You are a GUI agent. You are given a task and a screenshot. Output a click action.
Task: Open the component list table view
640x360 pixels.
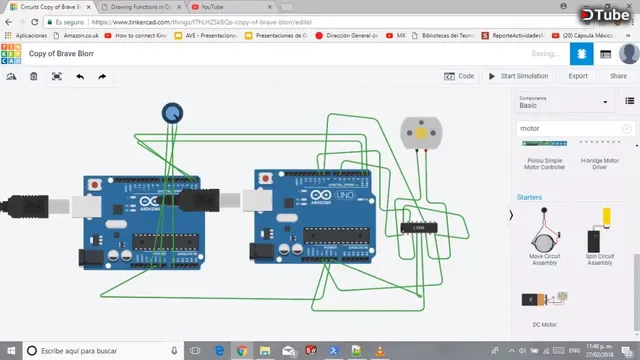(x=605, y=54)
